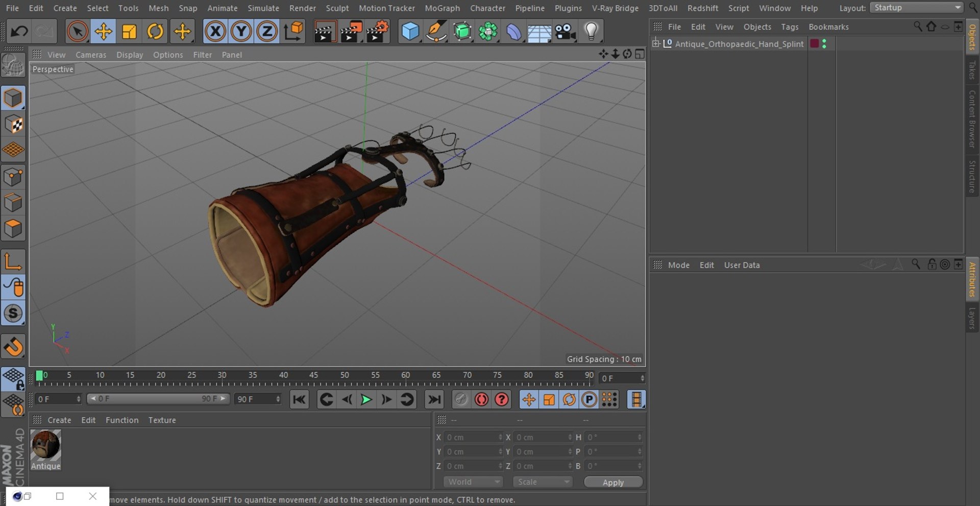Select the Scale tool
Image resolution: width=980 pixels, height=506 pixels.
(129, 32)
